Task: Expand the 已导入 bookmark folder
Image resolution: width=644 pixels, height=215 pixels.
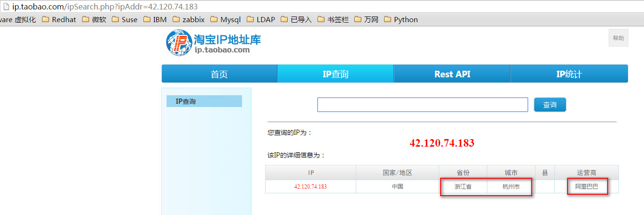Action: pyautogui.click(x=296, y=20)
